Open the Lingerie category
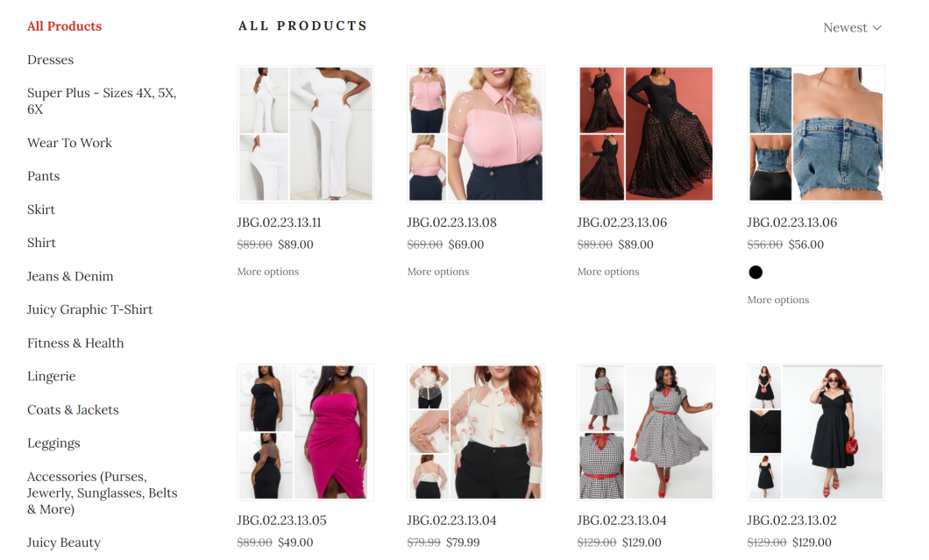This screenshot has width=929, height=560. [x=52, y=376]
